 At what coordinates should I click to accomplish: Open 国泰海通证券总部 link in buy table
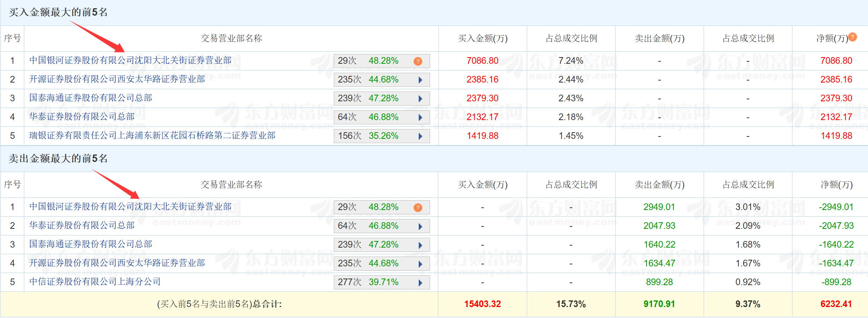pos(91,98)
